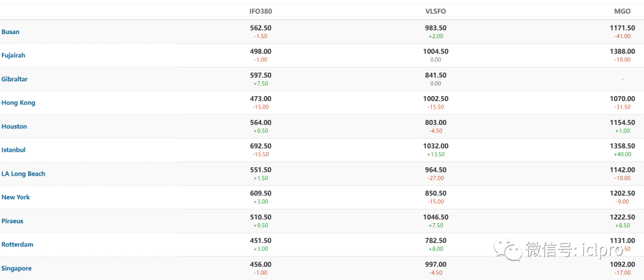Click the Gibraltar port link
This screenshot has height=280, width=644.
pyautogui.click(x=14, y=79)
